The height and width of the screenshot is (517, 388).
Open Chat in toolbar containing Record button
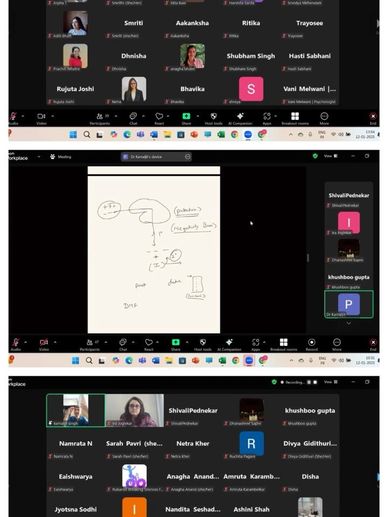pyautogui.click(x=123, y=344)
